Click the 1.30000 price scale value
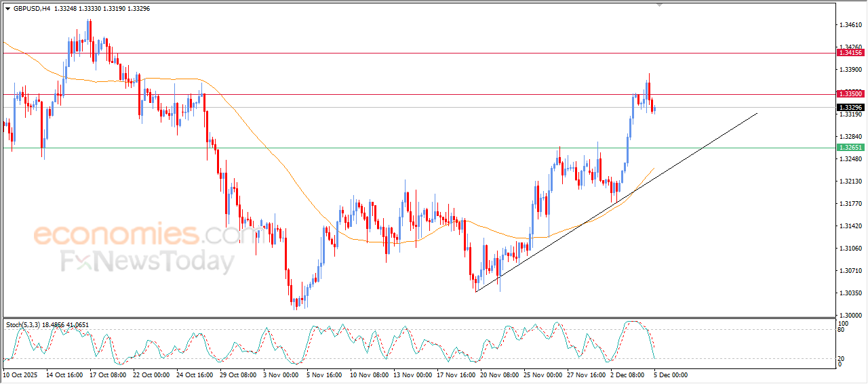The height and width of the screenshot is (384, 868). [850, 315]
